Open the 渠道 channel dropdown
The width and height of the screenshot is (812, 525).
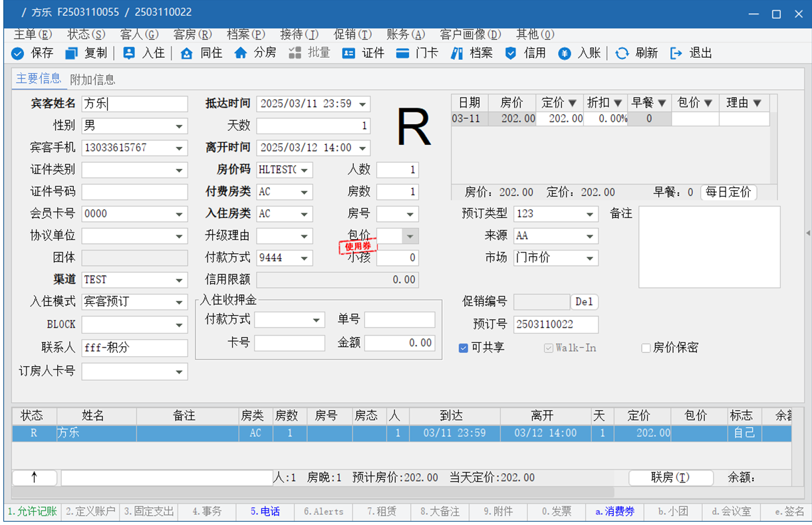[x=180, y=280]
